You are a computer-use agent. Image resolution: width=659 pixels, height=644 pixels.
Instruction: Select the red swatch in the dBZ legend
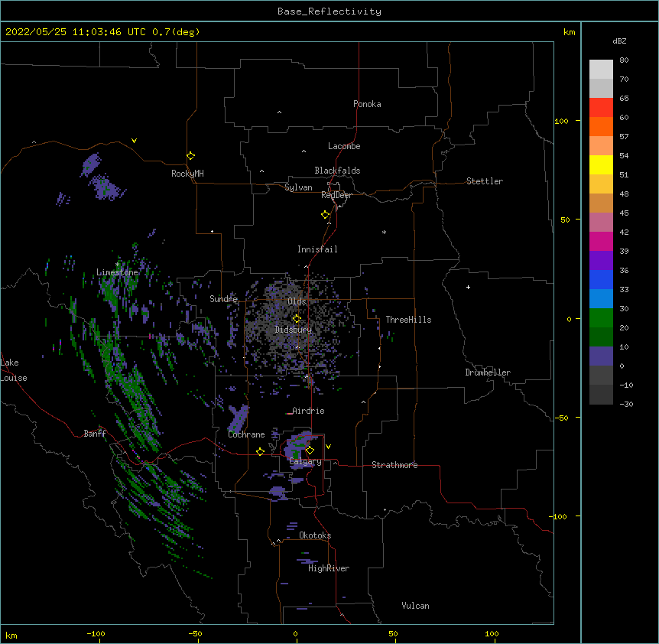(601, 107)
